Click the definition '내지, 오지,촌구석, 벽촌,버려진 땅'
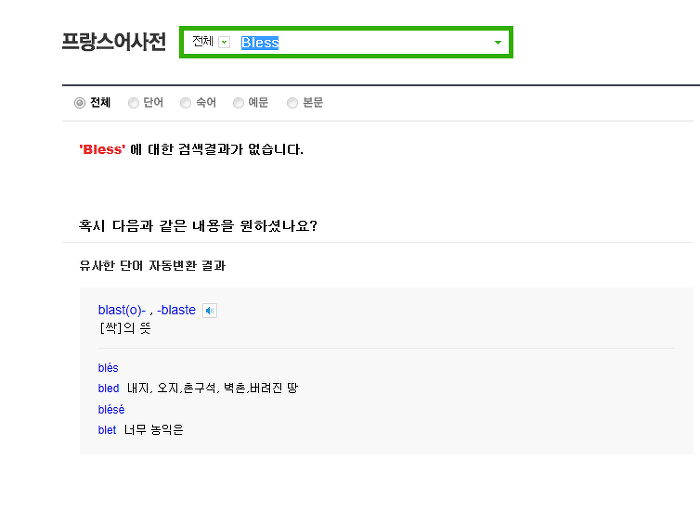Viewport: 700px width, 510px height. 212,388
